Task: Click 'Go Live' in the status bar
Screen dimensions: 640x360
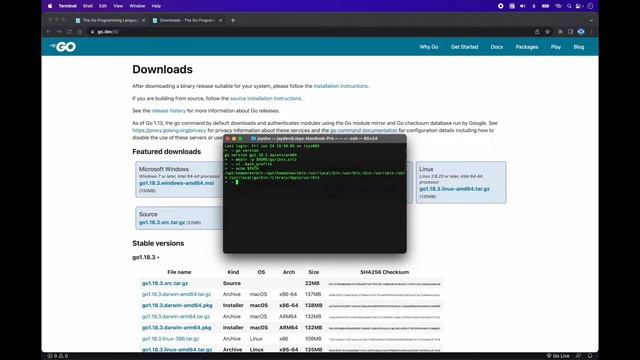Action: pyautogui.click(x=558, y=356)
